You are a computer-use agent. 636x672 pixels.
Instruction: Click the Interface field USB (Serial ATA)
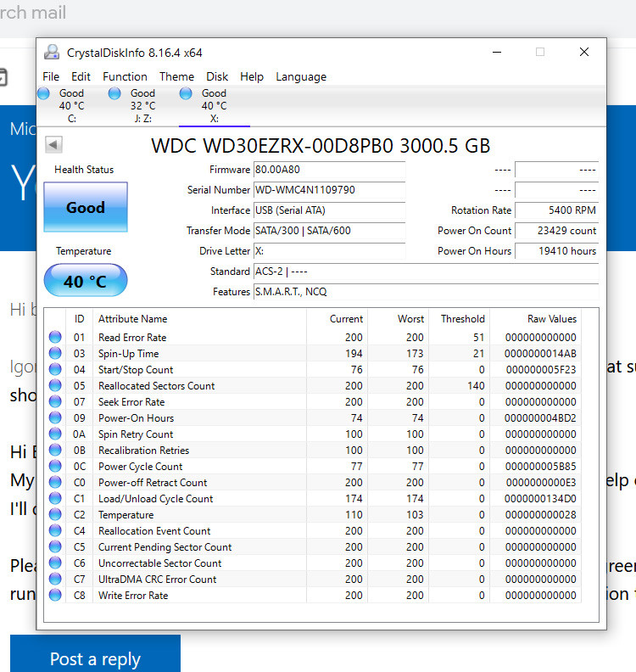point(329,210)
